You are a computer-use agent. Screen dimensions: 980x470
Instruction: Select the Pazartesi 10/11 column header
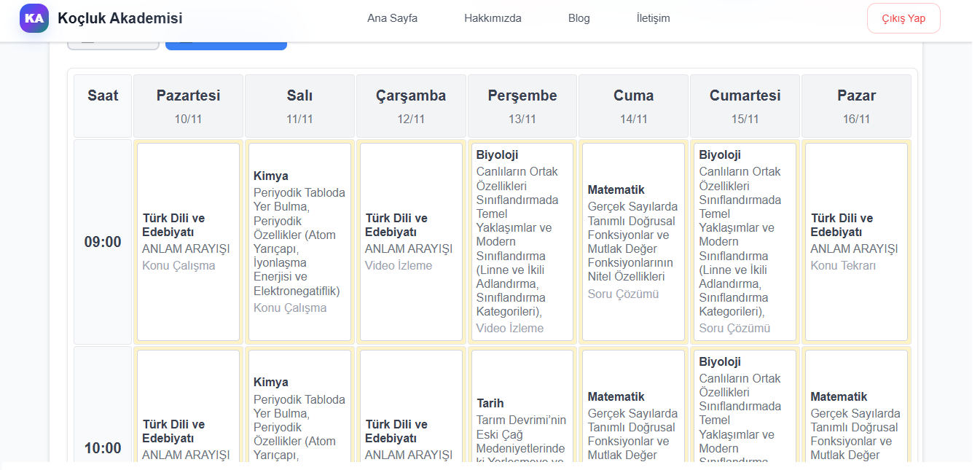[x=188, y=106]
